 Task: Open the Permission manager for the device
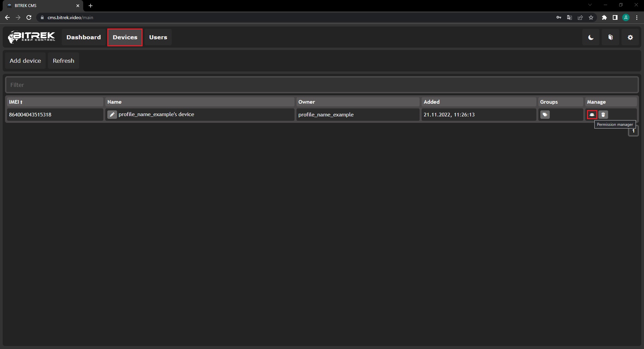(592, 115)
